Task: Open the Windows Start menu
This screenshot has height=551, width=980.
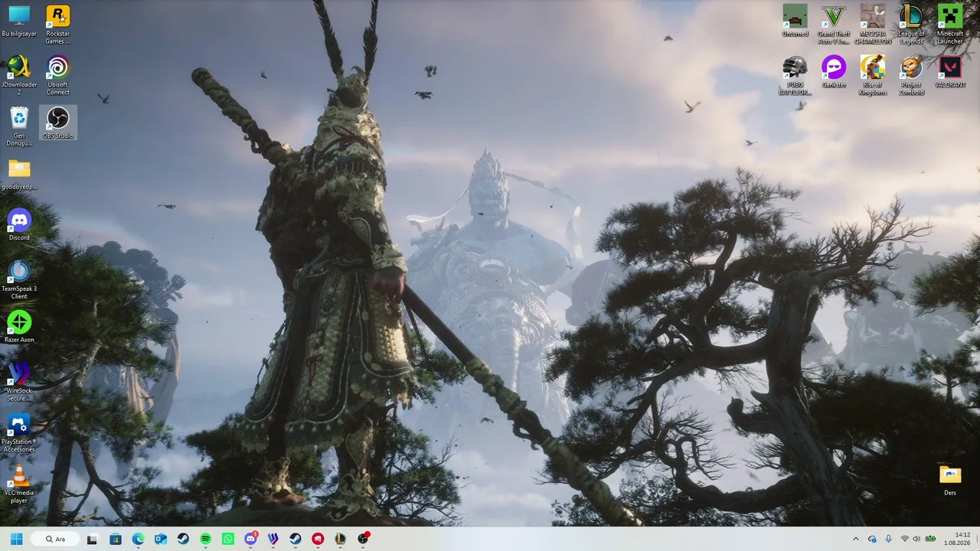Action: point(16,539)
